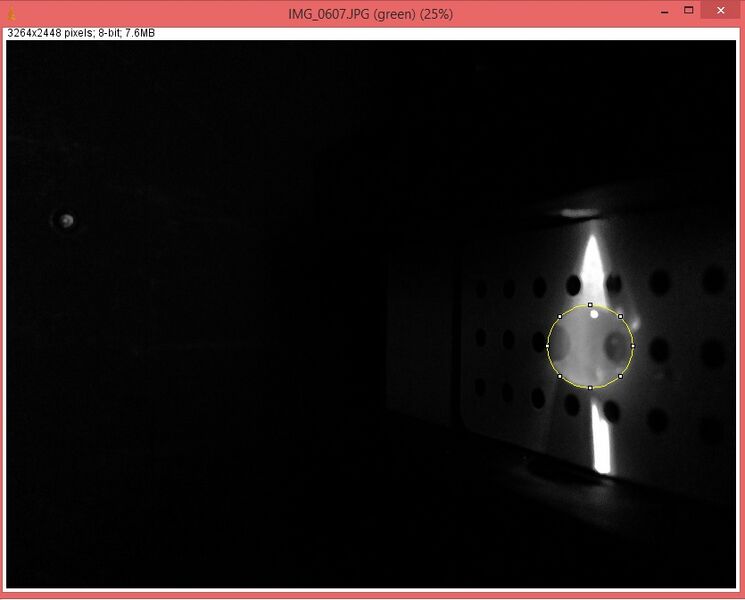Click the upper-right handle of the oval selection
This screenshot has width=745, height=600.
click(x=621, y=316)
